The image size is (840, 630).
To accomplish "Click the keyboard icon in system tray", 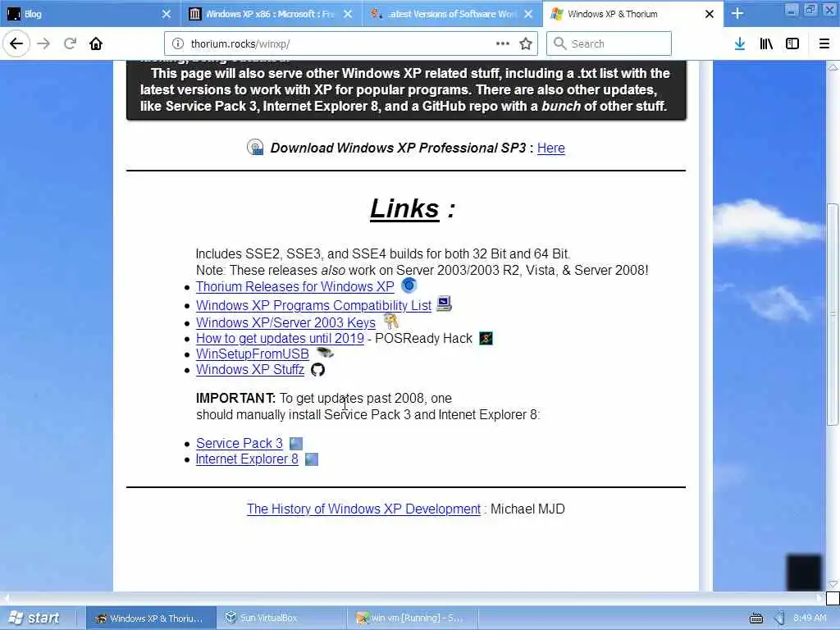I will coord(756,619).
